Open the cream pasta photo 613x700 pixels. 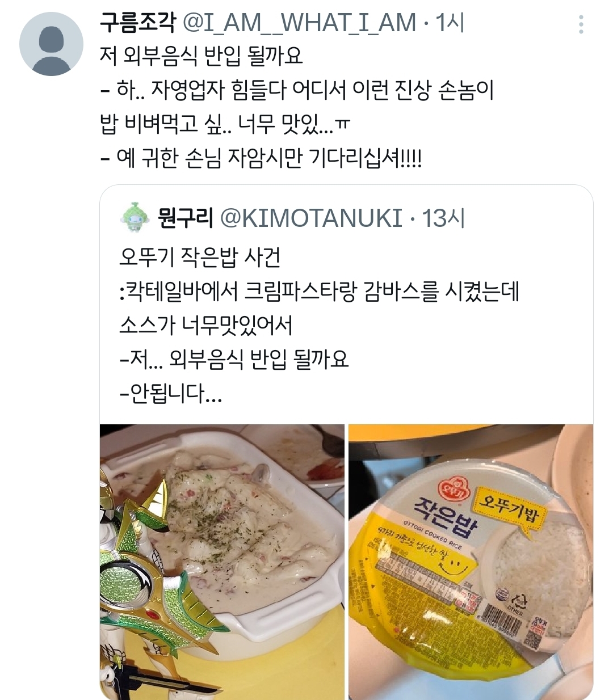coord(222,562)
